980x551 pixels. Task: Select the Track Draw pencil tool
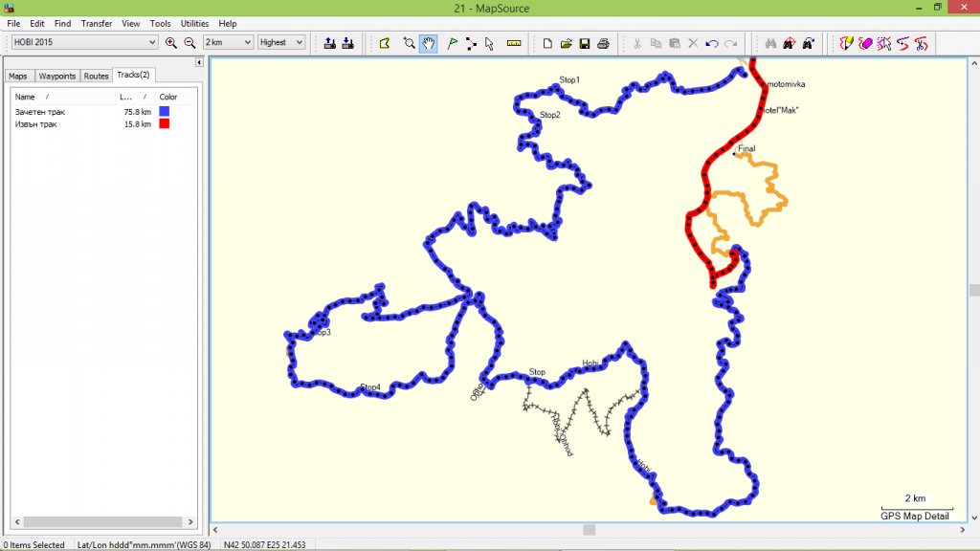[x=846, y=43]
